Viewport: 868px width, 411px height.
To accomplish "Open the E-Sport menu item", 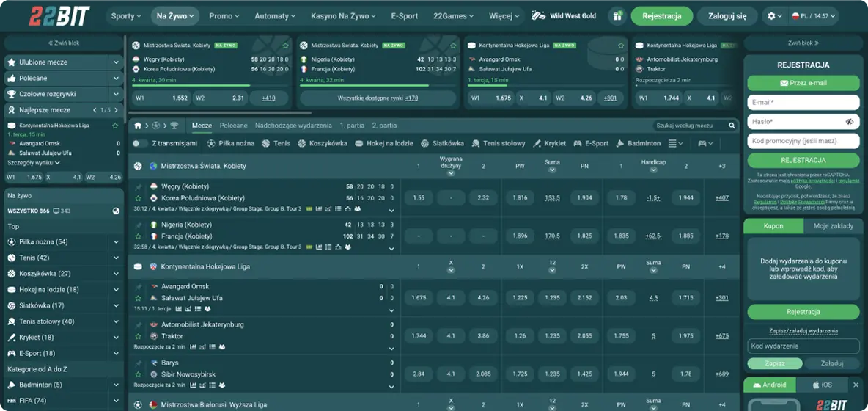I will (x=404, y=16).
